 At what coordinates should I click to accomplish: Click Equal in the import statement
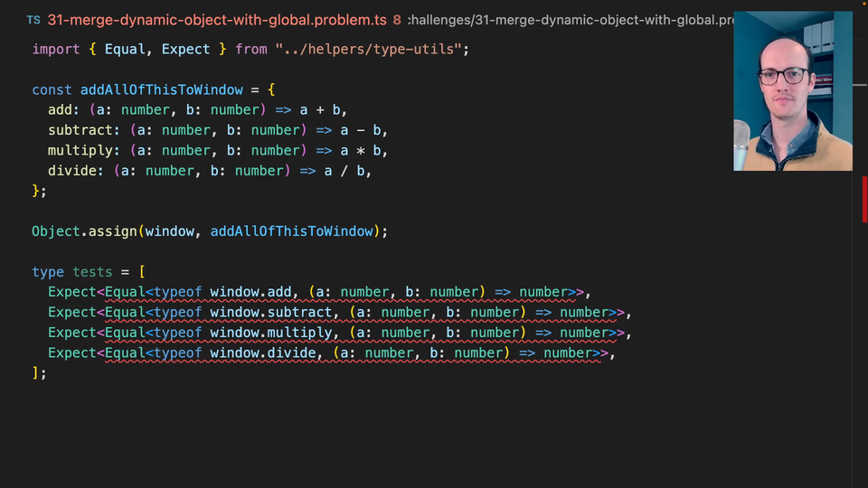[125, 49]
